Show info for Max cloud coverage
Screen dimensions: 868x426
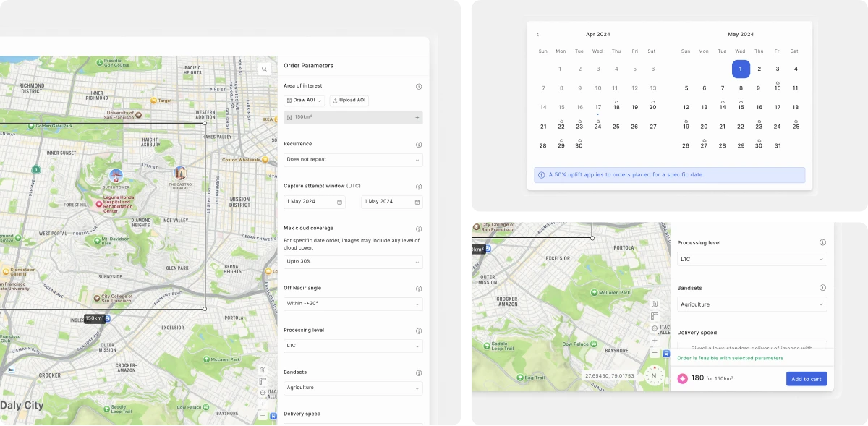[x=419, y=229]
